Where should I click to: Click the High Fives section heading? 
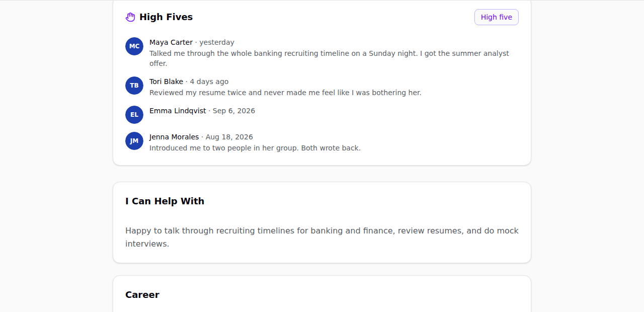(166, 17)
